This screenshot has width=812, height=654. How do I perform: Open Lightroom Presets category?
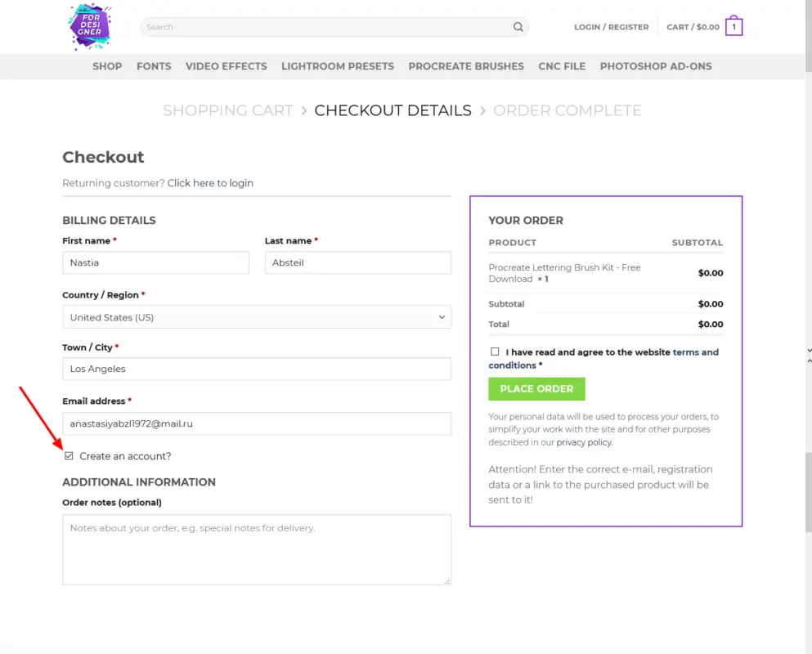click(338, 66)
